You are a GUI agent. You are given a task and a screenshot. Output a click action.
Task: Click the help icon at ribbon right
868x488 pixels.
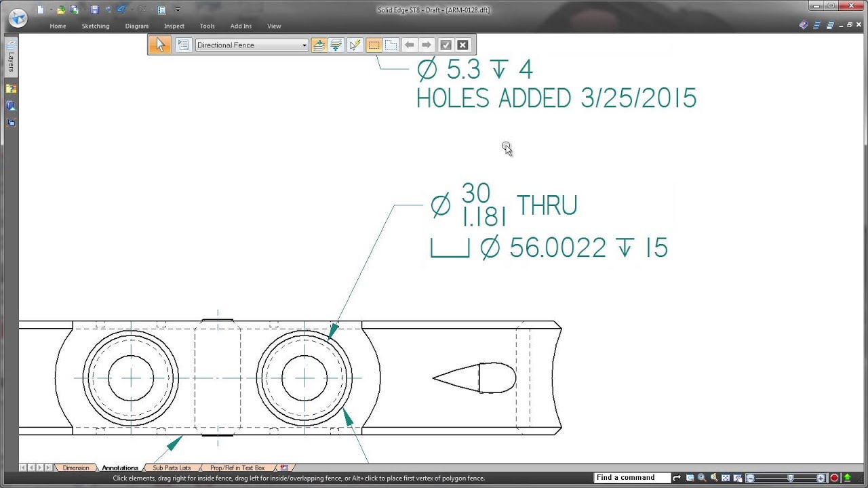pyautogui.click(x=804, y=25)
